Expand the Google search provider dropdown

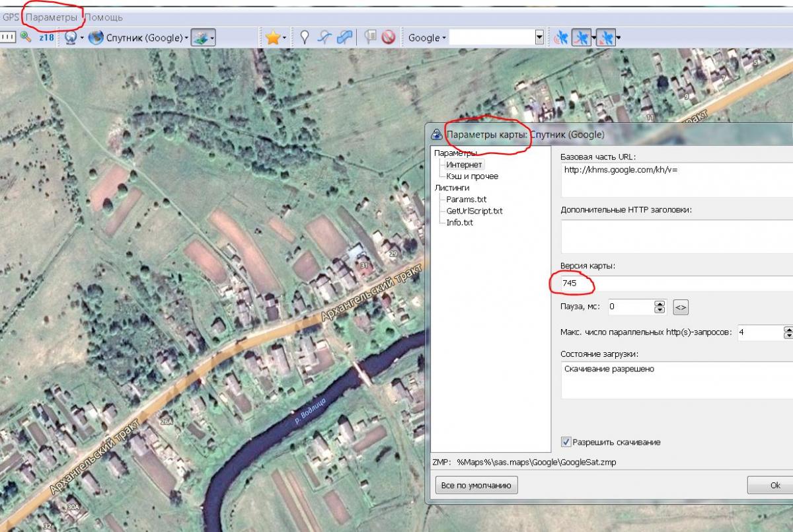427,38
